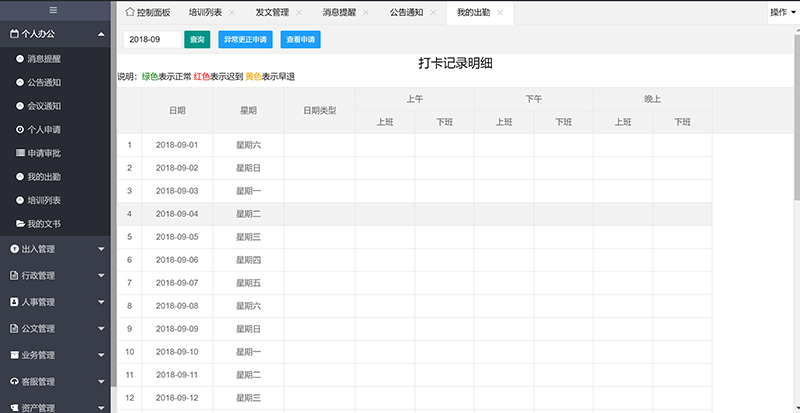Open 个人申请 in the sidebar
800x413 pixels.
coord(44,130)
